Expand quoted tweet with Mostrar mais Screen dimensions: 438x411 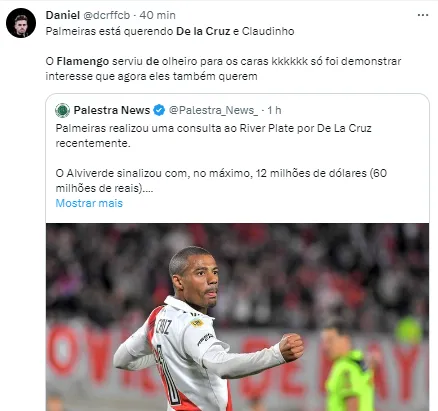[x=89, y=203]
